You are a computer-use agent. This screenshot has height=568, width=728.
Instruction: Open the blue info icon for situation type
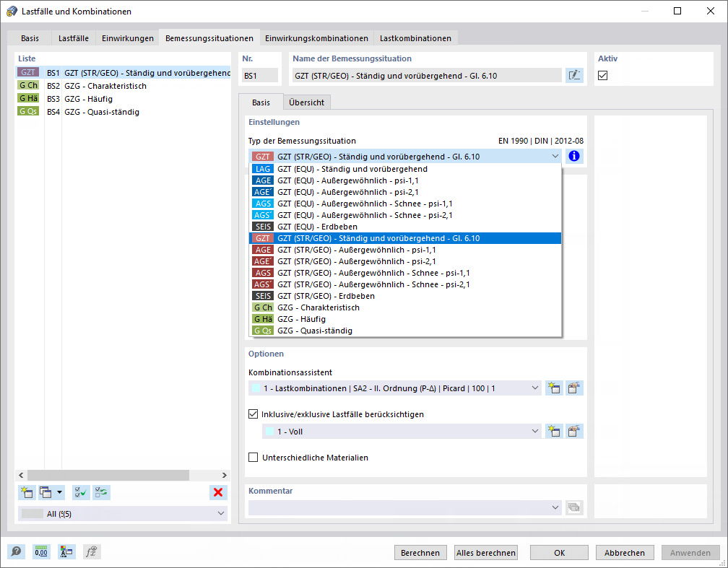[x=574, y=157]
